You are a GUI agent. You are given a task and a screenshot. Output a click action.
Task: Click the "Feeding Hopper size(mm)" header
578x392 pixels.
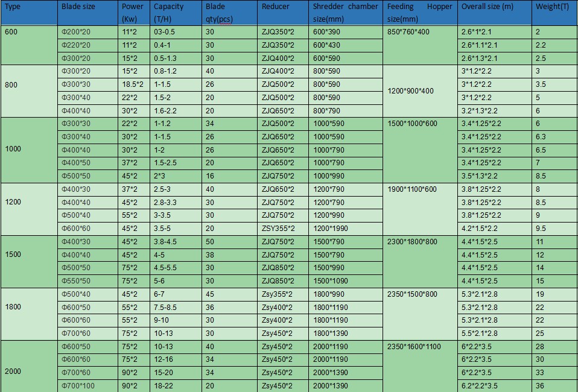point(420,13)
